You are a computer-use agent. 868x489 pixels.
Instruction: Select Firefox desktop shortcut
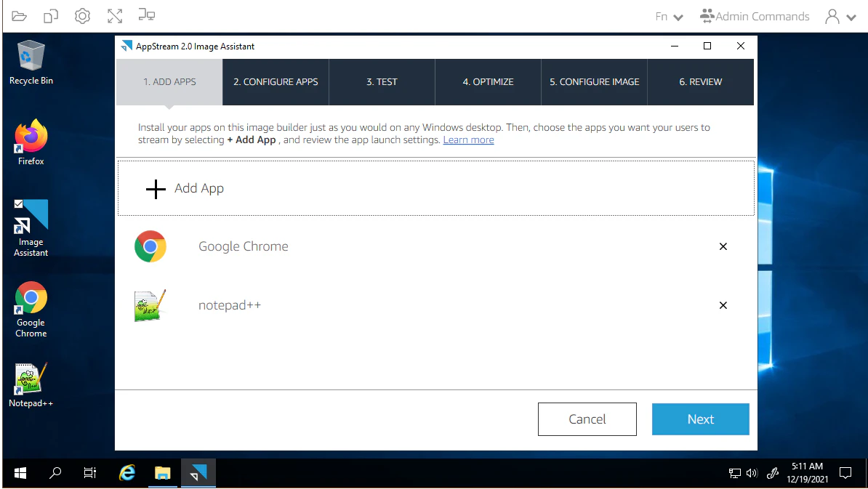31,142
